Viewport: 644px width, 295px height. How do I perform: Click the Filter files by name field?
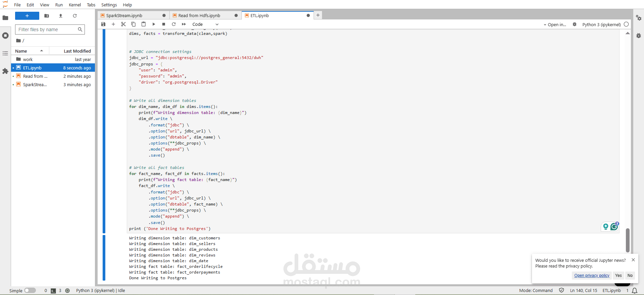(47, 29)
